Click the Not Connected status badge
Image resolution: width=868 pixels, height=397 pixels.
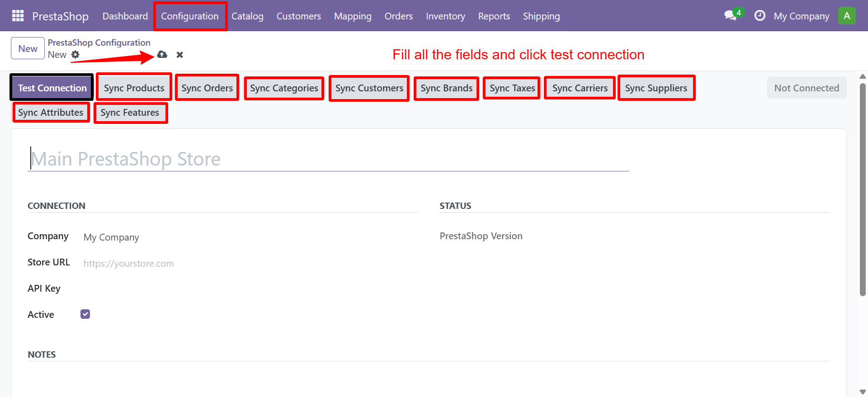tap(807, 88)
